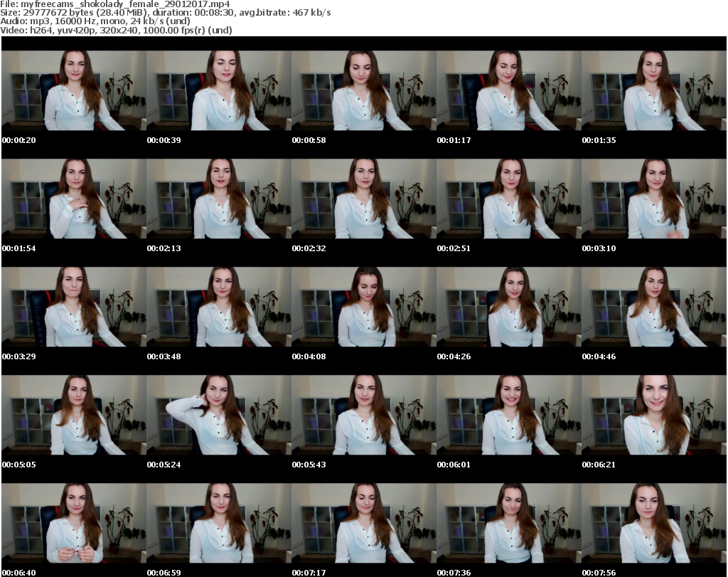Click the timestamp text 00:02:32
The width and height of the screenshot is (728, 577).
(x=309, y=248)
